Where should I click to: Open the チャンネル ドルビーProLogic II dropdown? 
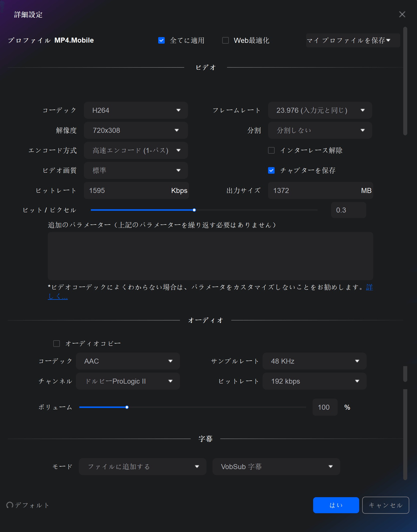128,381
